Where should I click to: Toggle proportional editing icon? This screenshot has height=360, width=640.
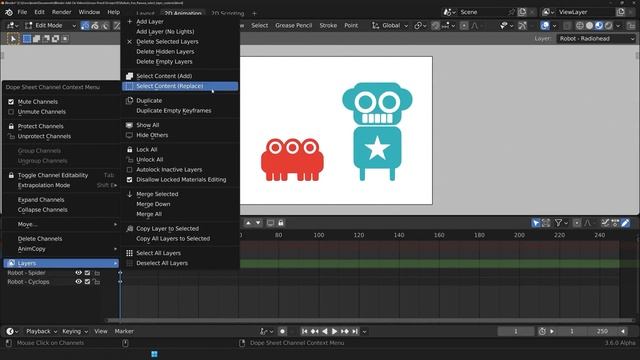pyautogui.click(x=464, y=25)
